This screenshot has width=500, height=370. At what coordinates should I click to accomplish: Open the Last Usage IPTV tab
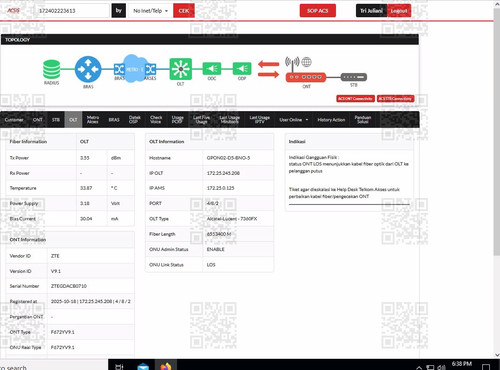coord(260,120)
